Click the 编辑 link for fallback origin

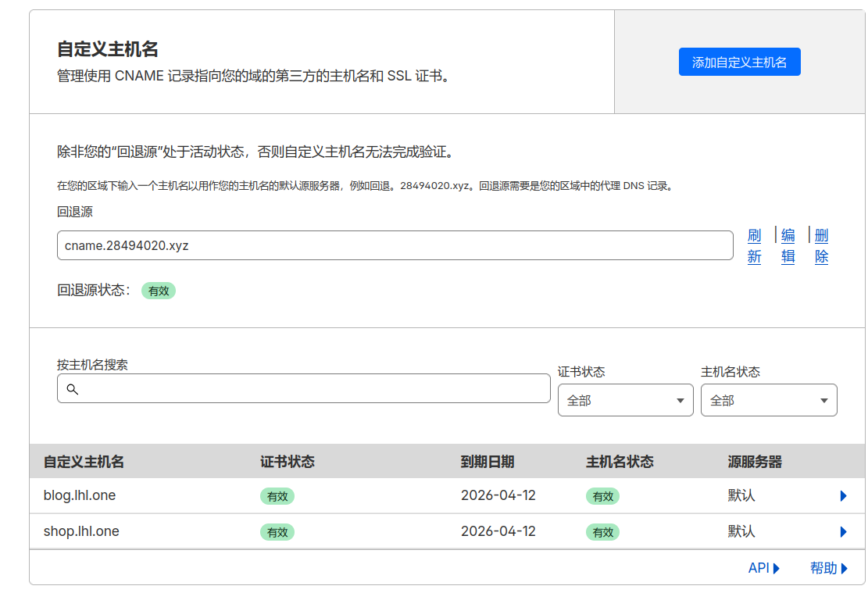(788, 245)
